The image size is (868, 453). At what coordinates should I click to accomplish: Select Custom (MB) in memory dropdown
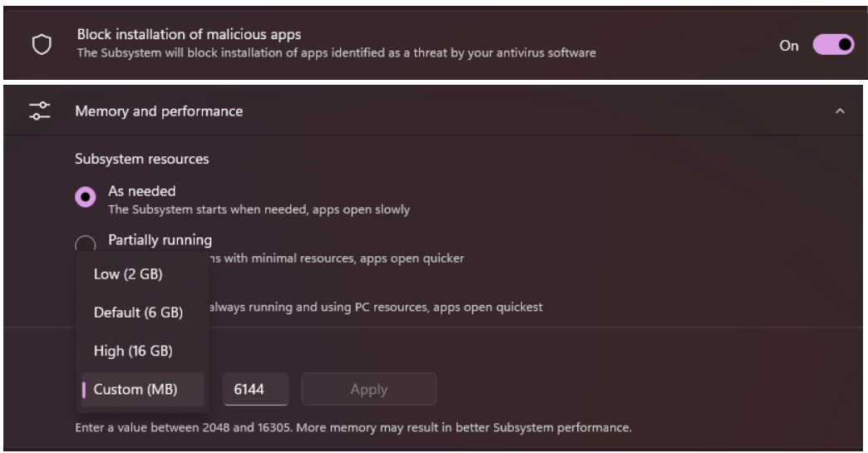(x=142, y=389)
